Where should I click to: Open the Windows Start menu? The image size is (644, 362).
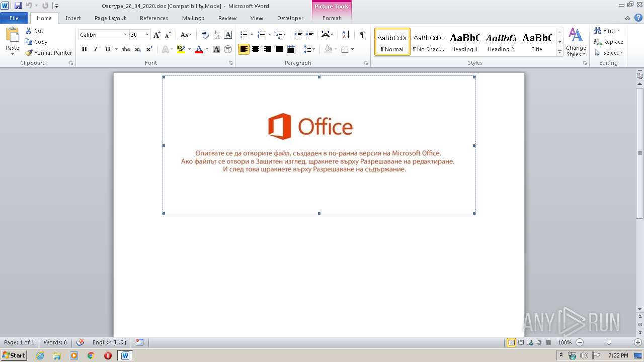pos(14,355)
